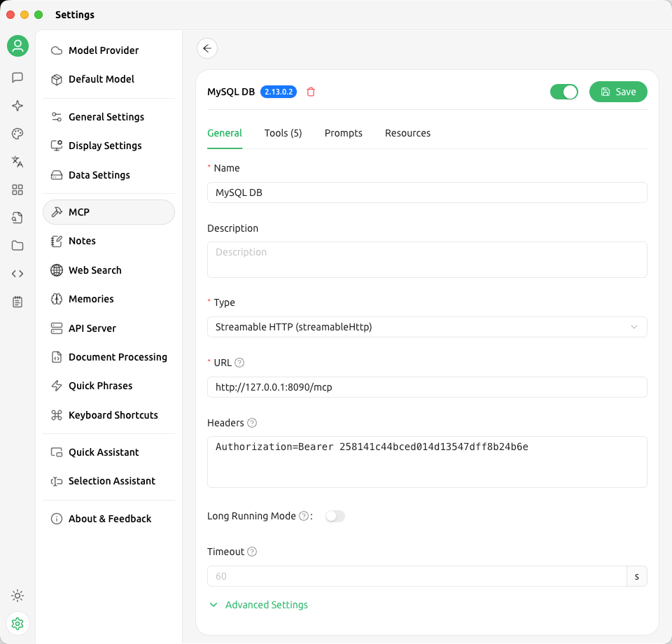Open the chat assistant icon in sidebar
This screenshot has height=644, width=672.
point(17,78)
